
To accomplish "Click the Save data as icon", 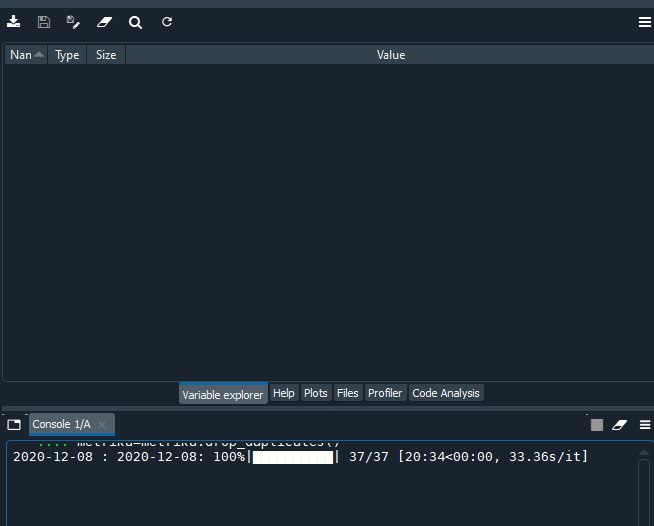I will 73,22.
